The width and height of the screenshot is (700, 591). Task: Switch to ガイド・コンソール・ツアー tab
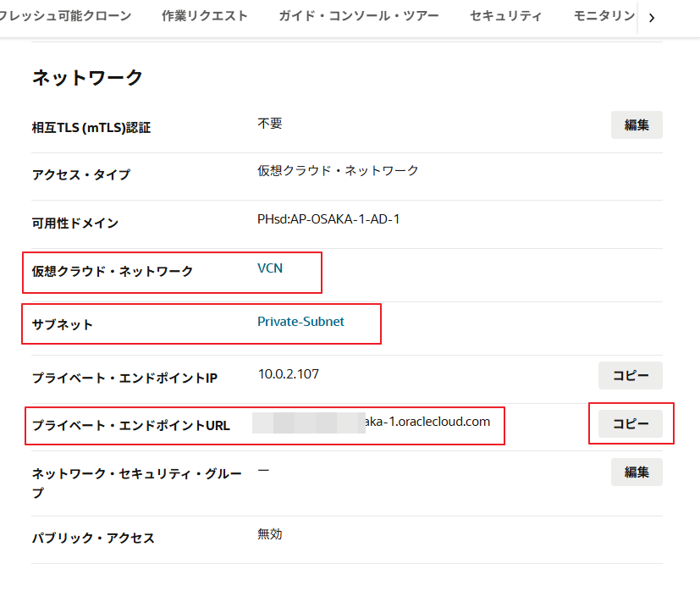359,16
